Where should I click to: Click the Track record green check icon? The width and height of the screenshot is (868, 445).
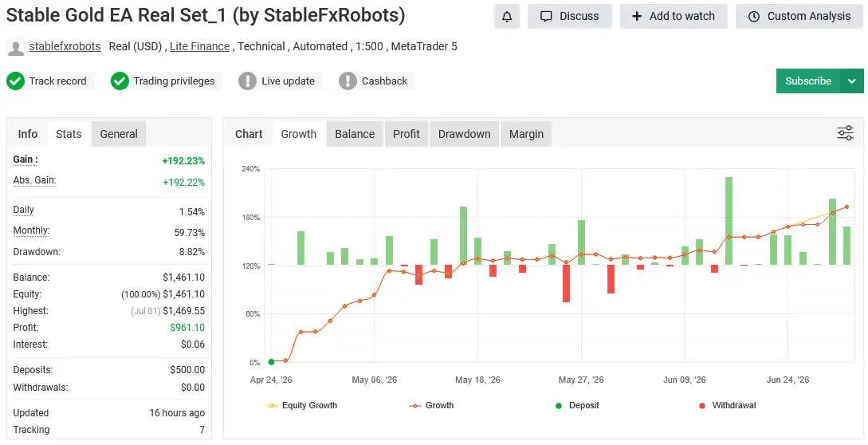click(15, 81)
